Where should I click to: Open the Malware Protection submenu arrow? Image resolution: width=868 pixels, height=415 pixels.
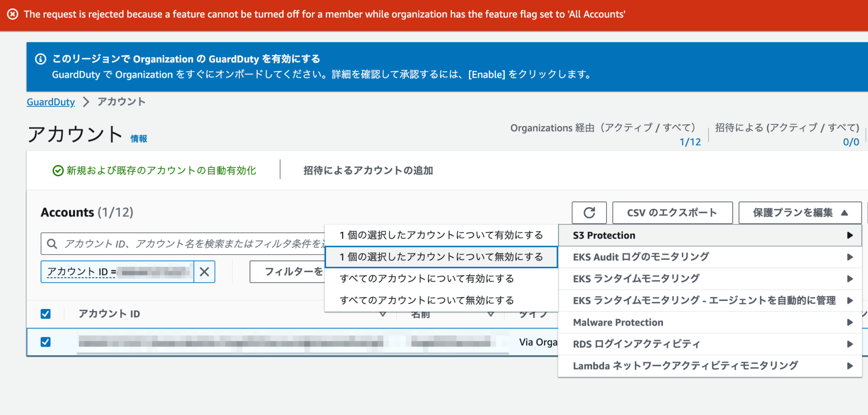[851, 322]
